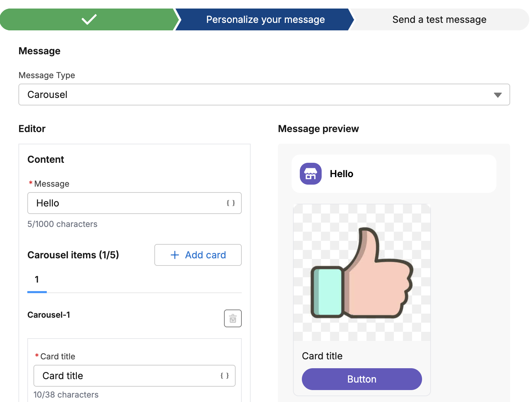Open the variable picker for the Message field
Viewport: 532px width, 402px height.
point(231,203)
